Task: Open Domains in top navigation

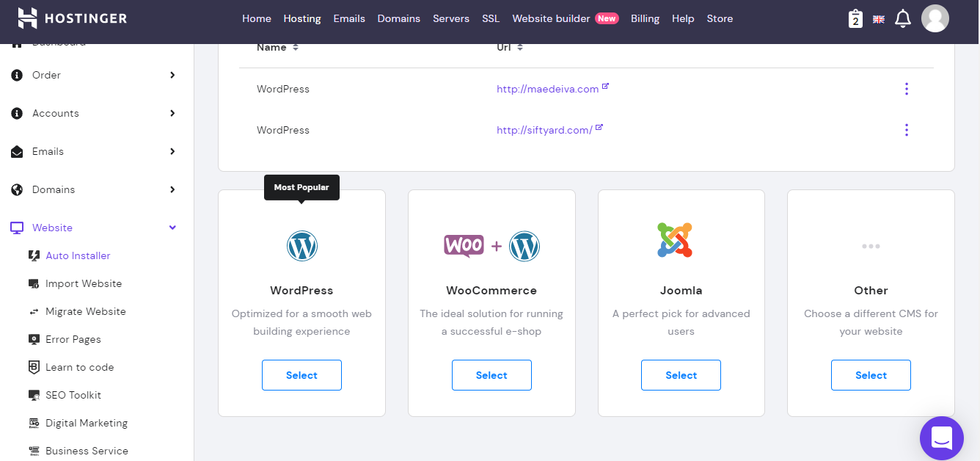Action: pyautogui.click(x=399, y=18)
